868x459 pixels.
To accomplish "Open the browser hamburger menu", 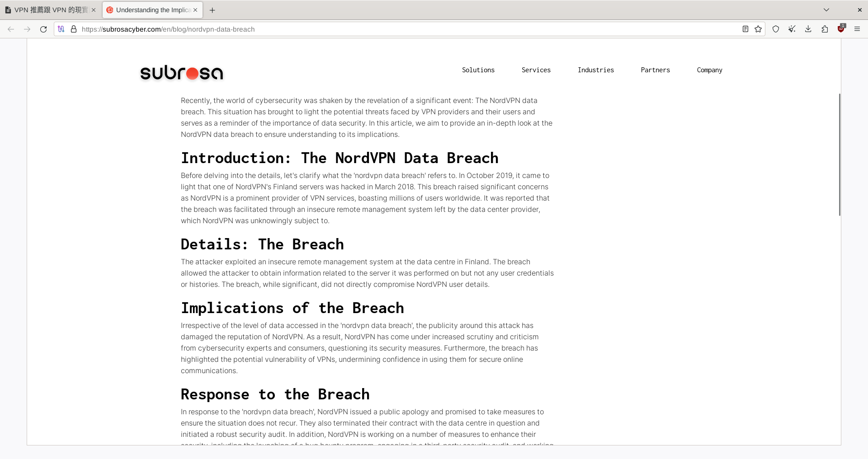I will click(857, 28).
